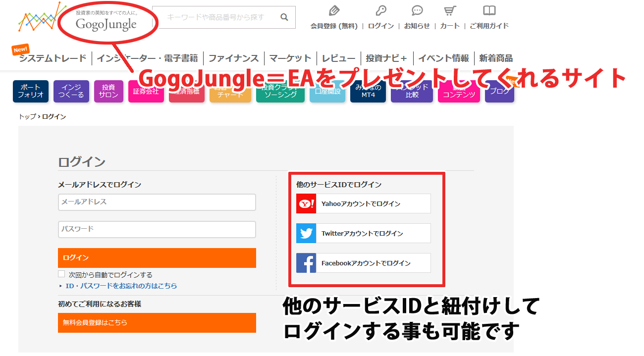
Task: Click the pencil member registration icon
Action: (334, 10)
